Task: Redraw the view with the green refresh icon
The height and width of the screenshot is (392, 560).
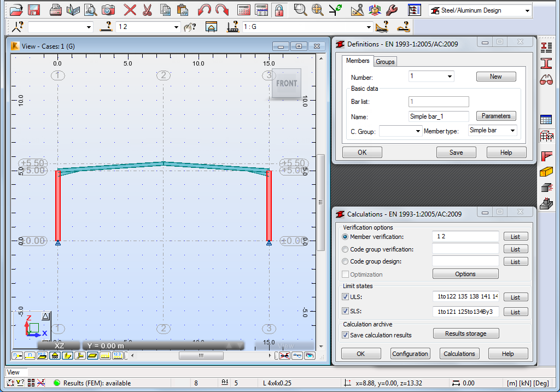Action: (335, 10)
